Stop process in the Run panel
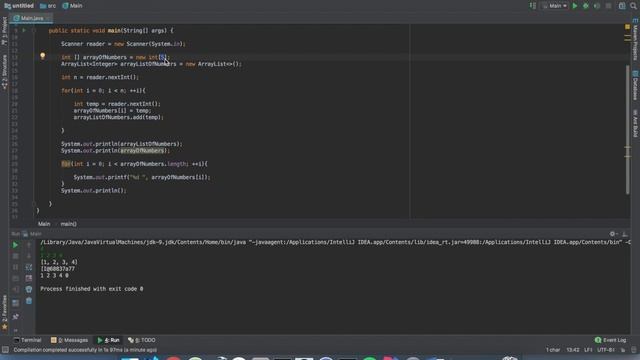Screen dimensions: 640x360 pyautogui.click(x=15, y=256)
